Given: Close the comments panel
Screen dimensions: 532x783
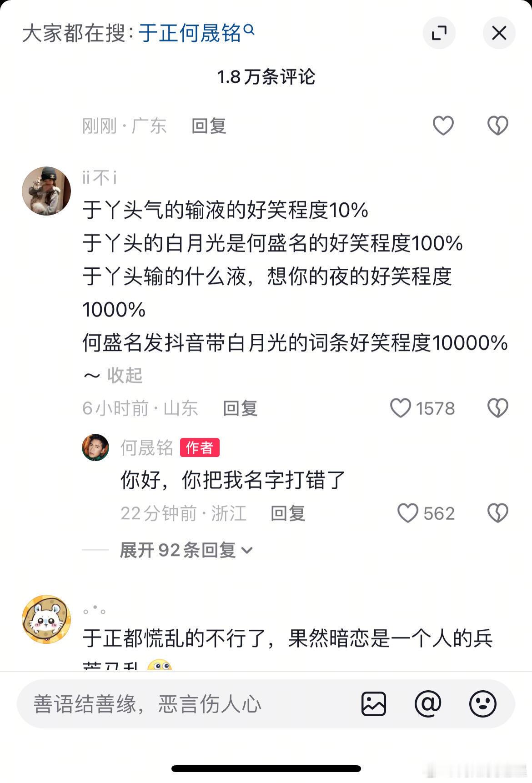Looking at the screenshot, I should click(499, 33).
